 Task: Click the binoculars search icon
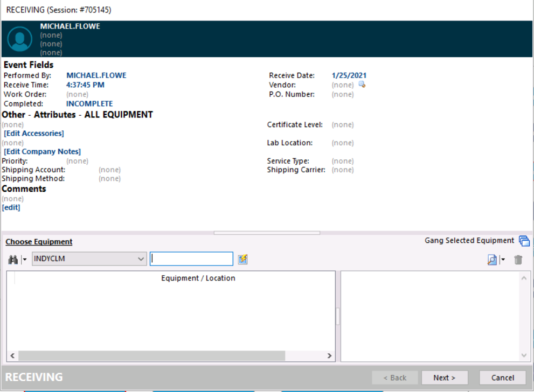pyautogui.click(x=13, y=260)
